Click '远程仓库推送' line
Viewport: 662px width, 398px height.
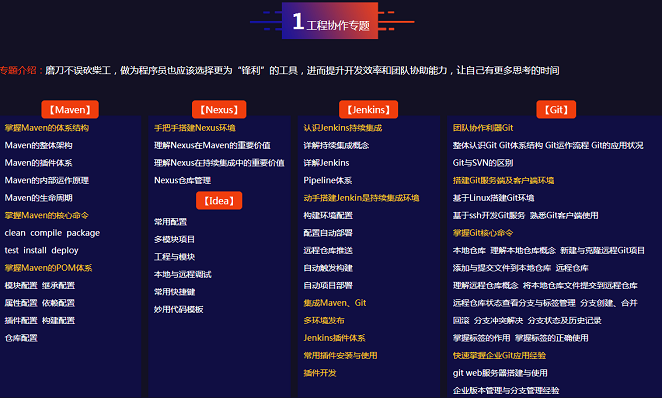click(x=328, y=251)
